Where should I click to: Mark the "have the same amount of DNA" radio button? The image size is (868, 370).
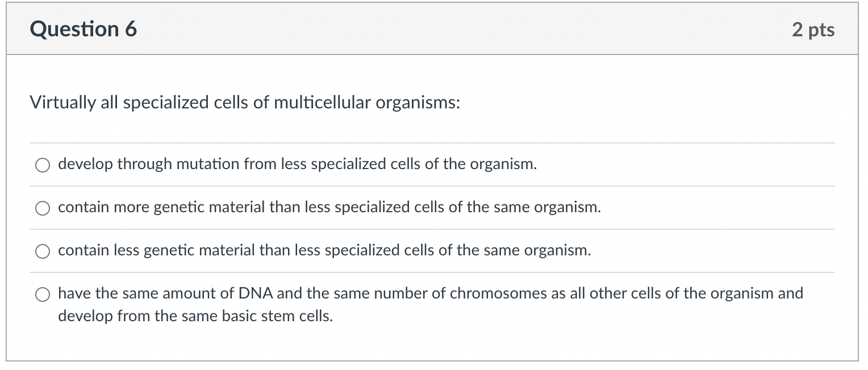43,295
